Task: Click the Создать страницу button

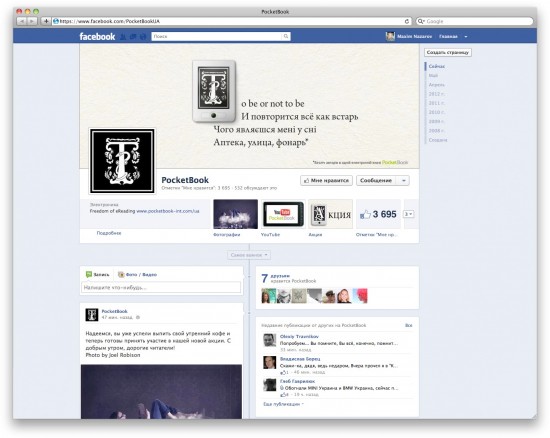Action: 448,52
